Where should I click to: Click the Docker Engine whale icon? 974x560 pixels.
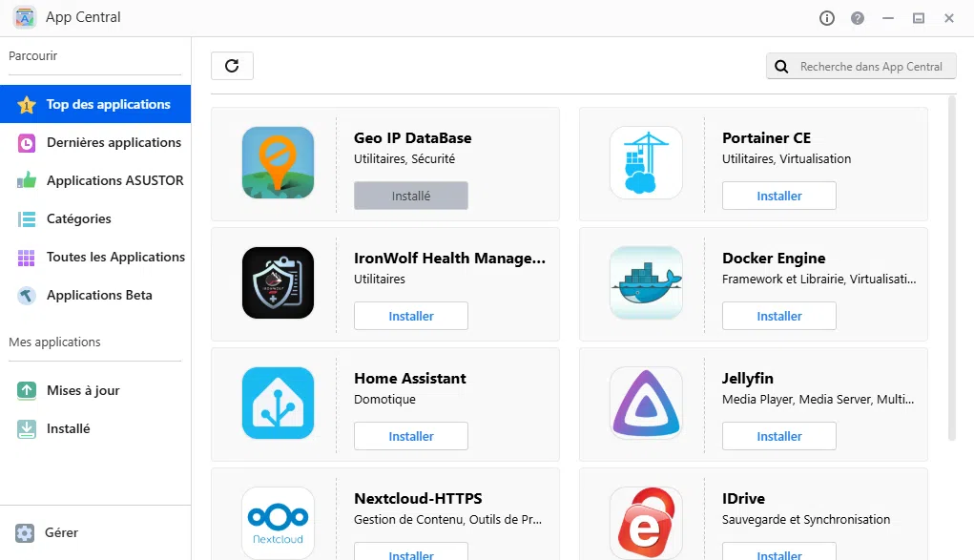click(646, 282)
